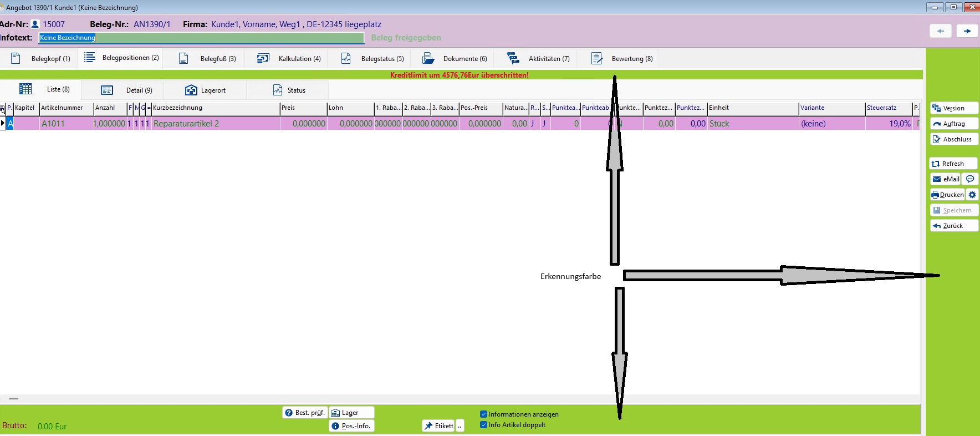The height and width of the screenshot is (436, 980).
Task: Open the chat bubble icon beside eMail
Action: (x=970, y=179)
